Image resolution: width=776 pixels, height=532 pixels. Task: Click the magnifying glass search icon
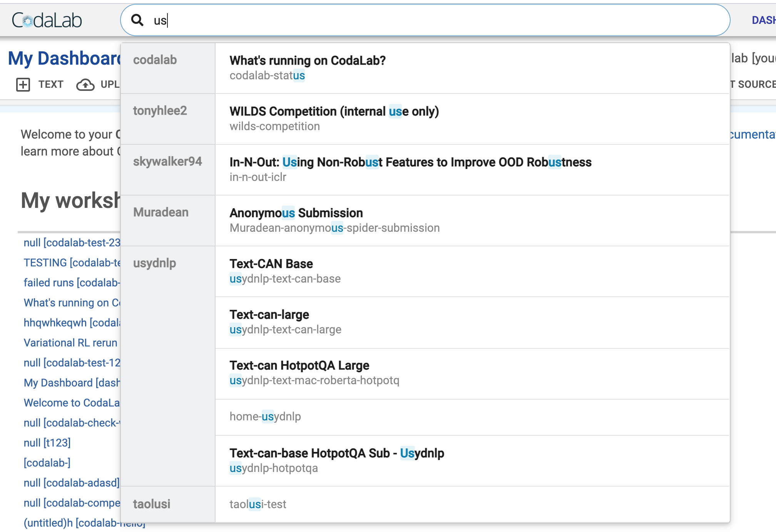pos(138,20)
